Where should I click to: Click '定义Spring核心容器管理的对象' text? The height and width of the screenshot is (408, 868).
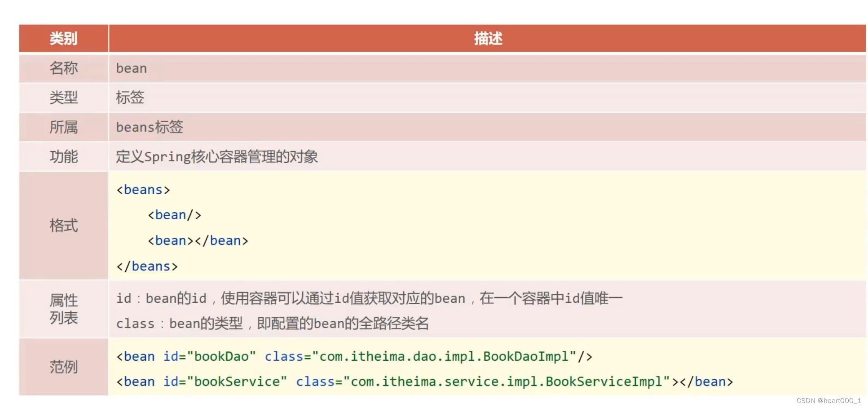click(x=217, y=156)
